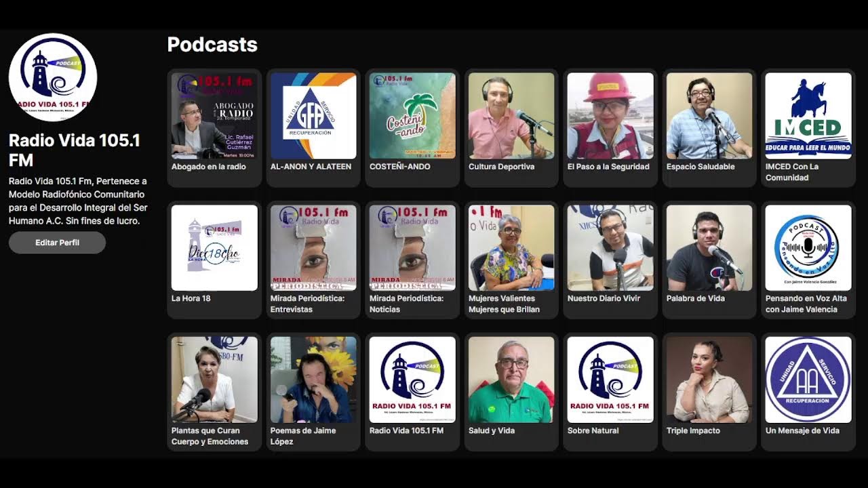The height and width of the screenshot is (488, 868).
Task: Click the 'Un Mensaje de Vida' title
Action: click(803, 431)
